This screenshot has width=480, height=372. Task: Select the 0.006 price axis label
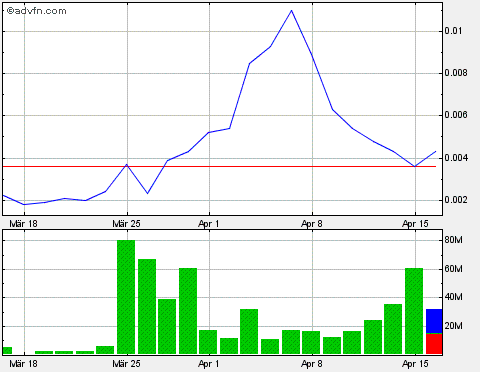coord(456,115)
